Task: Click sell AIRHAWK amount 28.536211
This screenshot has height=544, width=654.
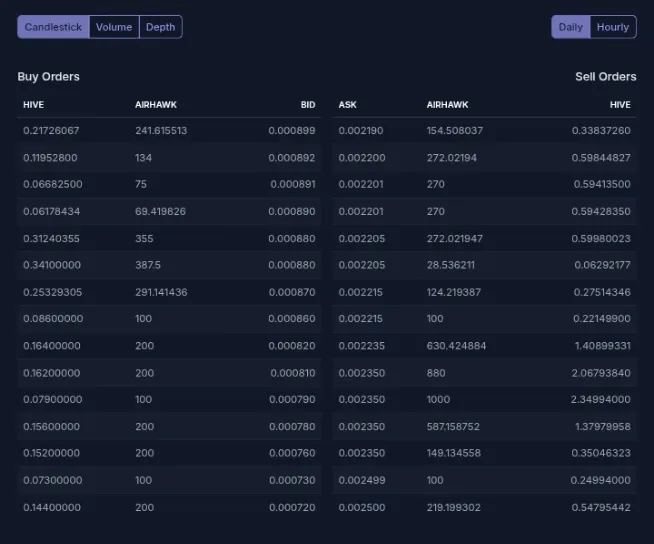Action: tap(450, 265)
